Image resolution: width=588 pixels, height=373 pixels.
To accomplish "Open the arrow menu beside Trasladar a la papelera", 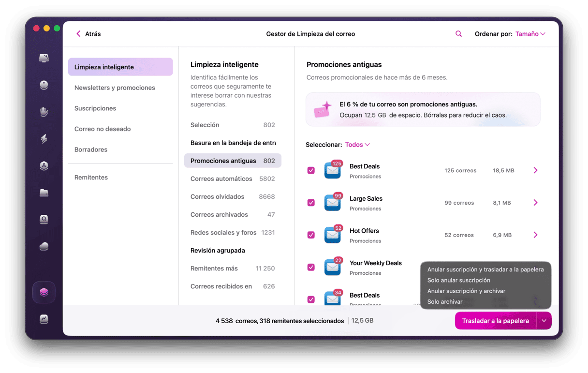I will click(x=544, y=321).
